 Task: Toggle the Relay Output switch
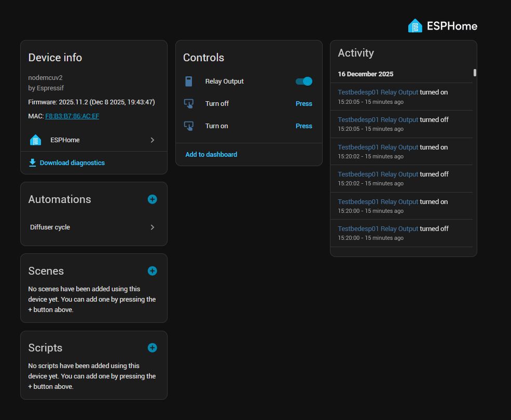[304, 82]
